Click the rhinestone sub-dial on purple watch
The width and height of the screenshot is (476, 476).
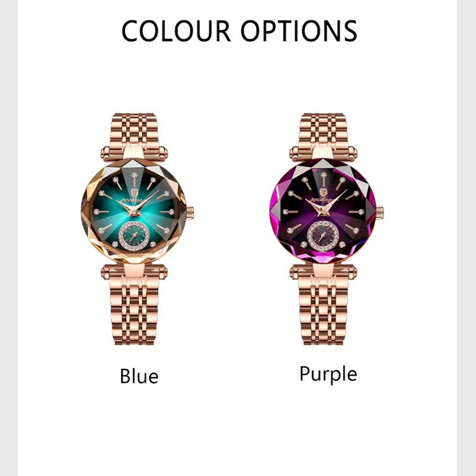click(323, 236)
